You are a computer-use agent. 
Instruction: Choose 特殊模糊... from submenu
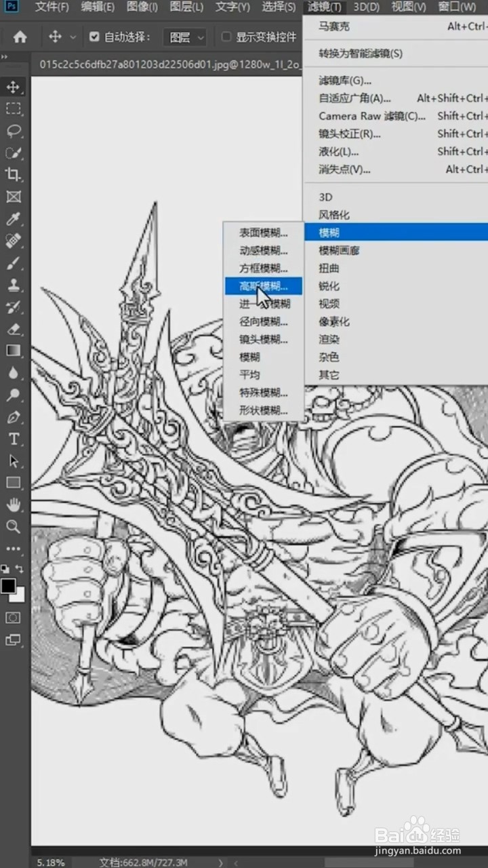pyautogui.click(x=264, y=393)
